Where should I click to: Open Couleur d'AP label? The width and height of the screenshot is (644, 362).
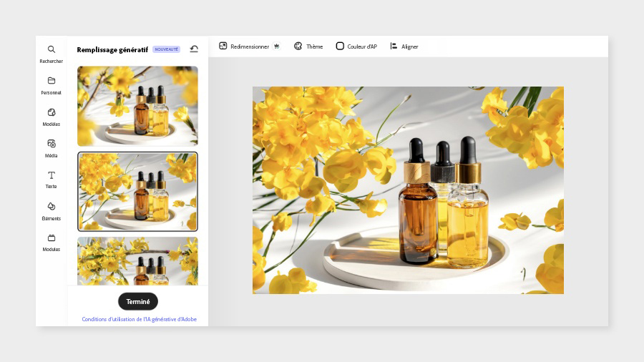(362, 47)
